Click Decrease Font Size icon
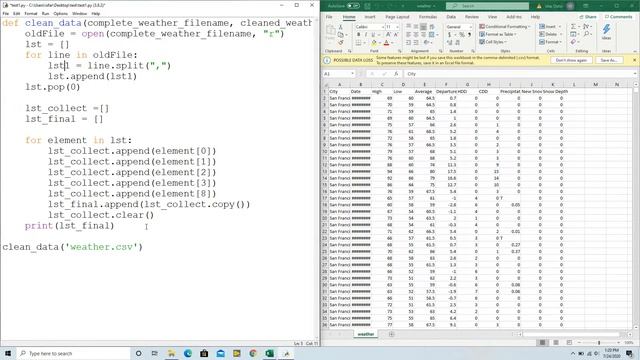640x360 pixels. pyautogui.click(x=396, y=35)
